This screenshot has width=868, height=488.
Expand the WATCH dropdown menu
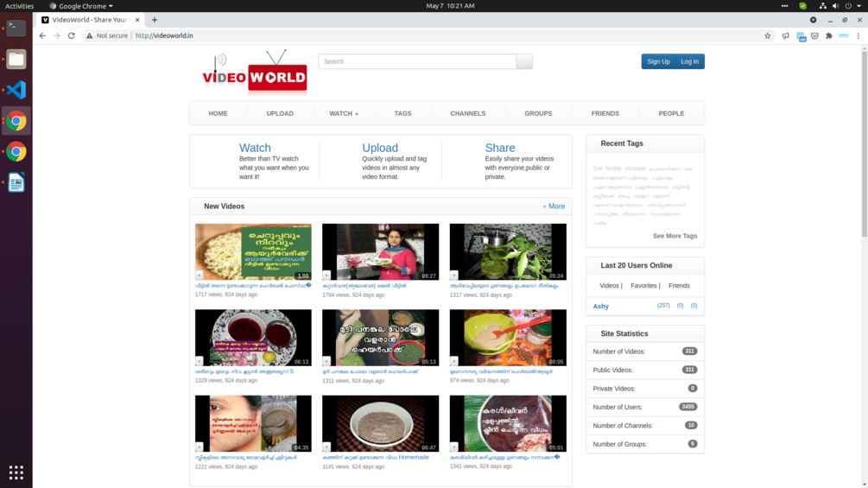tap(343, 113)
